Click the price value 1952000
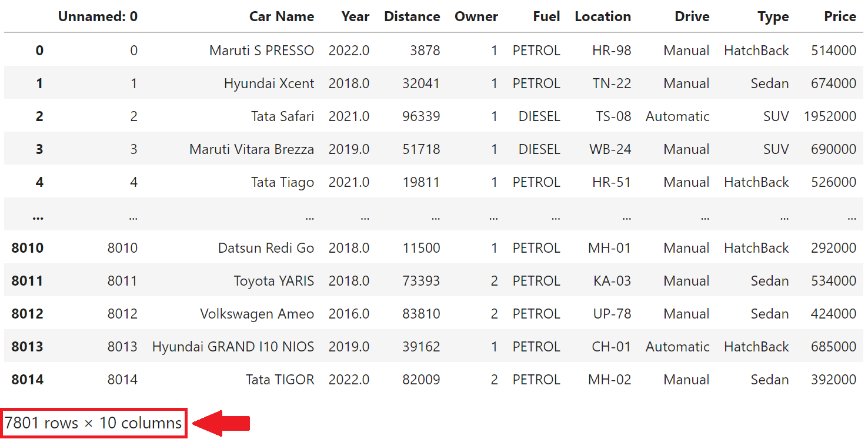 [x=830, y=116]
